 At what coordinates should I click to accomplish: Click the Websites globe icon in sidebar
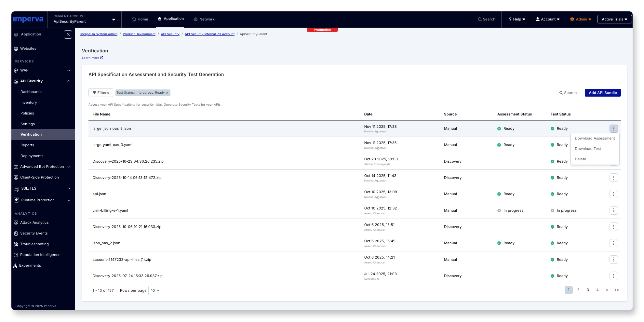(x=16, y=49)
